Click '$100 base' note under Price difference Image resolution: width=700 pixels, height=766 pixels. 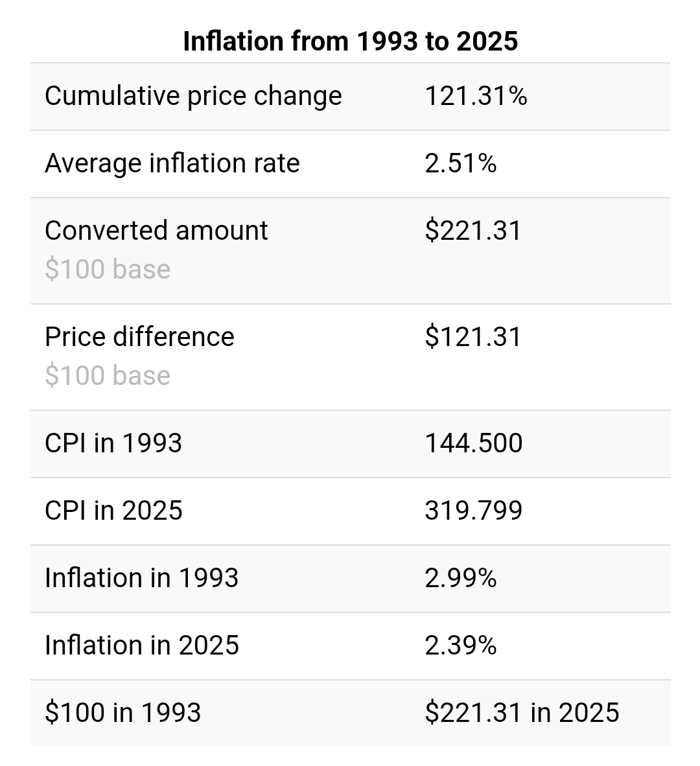click(x=108, y=375)
